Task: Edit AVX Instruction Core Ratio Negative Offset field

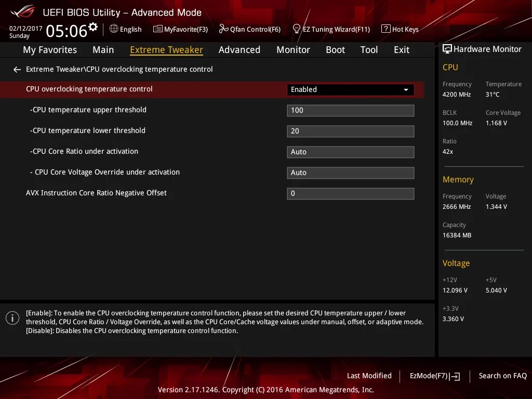Action: [351, 194]
